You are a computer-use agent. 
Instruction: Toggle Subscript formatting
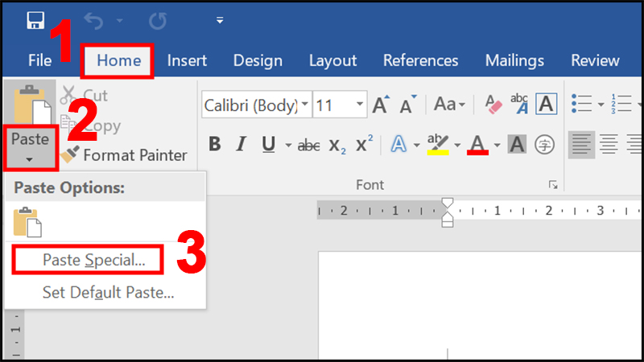pyautogui.click(x=338, y=145)
